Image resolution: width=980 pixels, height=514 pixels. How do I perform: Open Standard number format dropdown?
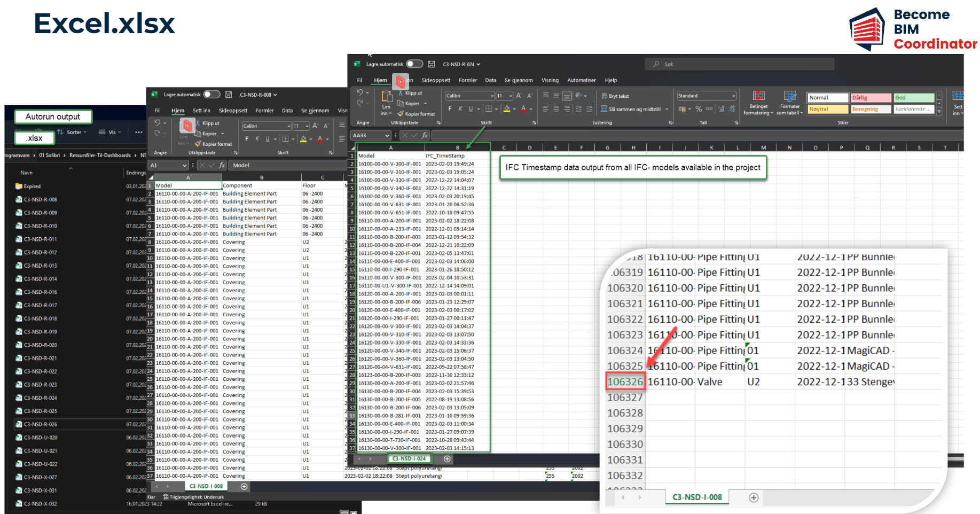[x=734, y=96]
